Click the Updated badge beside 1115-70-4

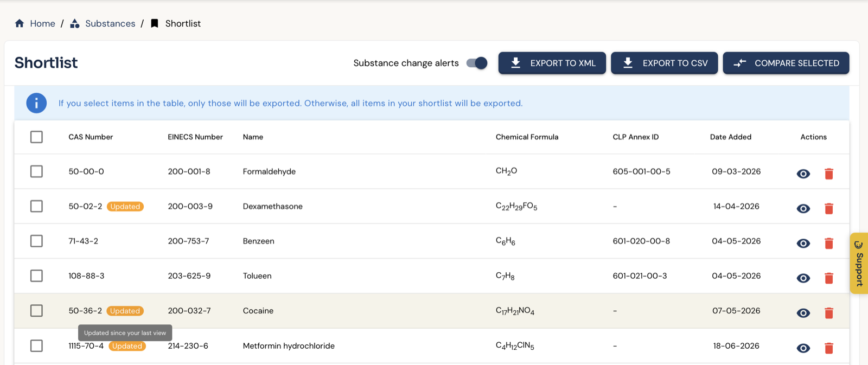pos(127,346)
